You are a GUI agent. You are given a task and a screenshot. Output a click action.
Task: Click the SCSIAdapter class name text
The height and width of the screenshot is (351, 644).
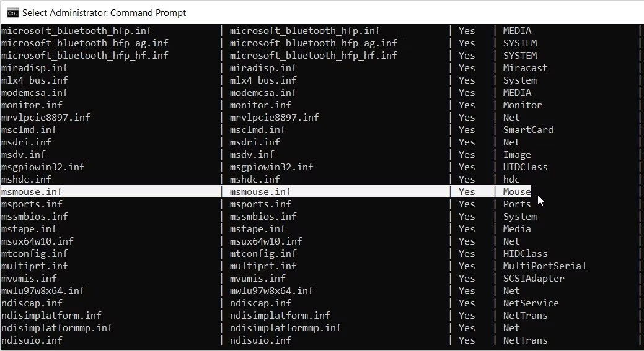click(x=534, y=279)
